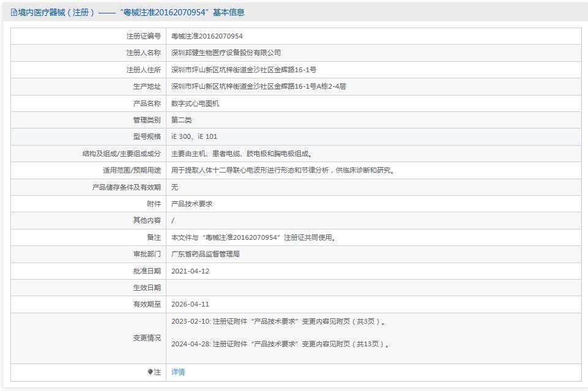Click the registrant name 深圳邦健生物医疗设备股份有限公司
The height and width of the screenshot is (391, 588).
coord(226,53)
